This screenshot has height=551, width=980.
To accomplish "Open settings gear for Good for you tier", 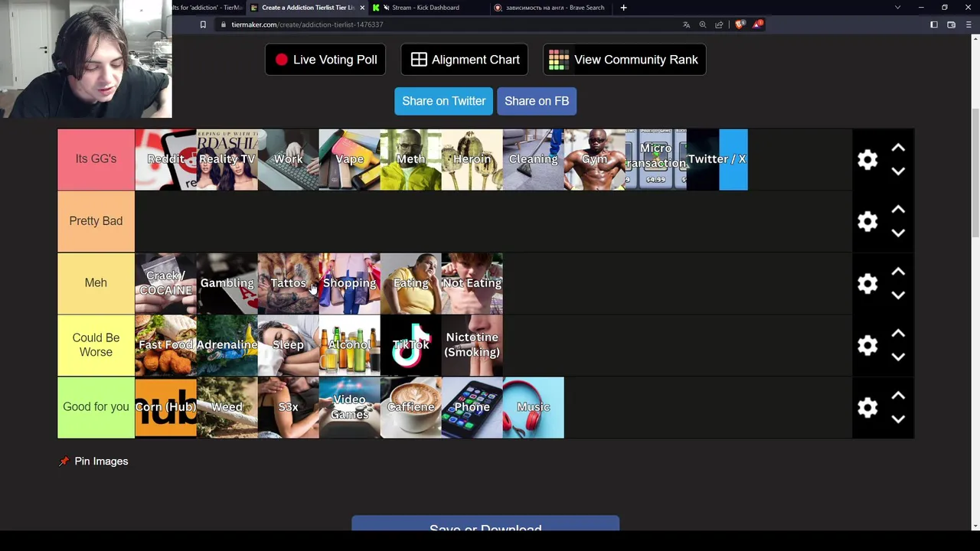I will click(867, 407).
